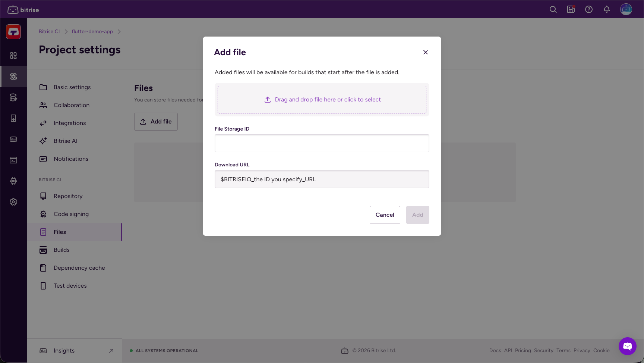This screenshot has height=363, width=644.
Task: Click the Bitrise robot icon in footer
Action: point(345,351)
